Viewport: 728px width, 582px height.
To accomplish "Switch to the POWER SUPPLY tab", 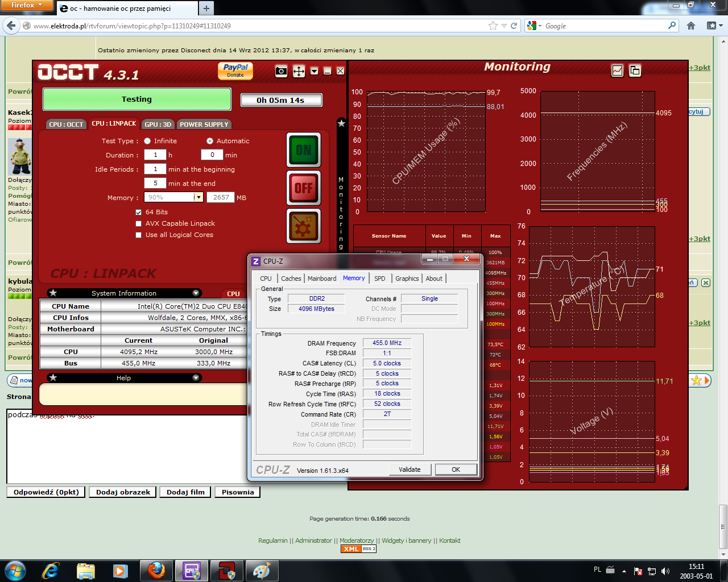I will [x=204, y=124].
